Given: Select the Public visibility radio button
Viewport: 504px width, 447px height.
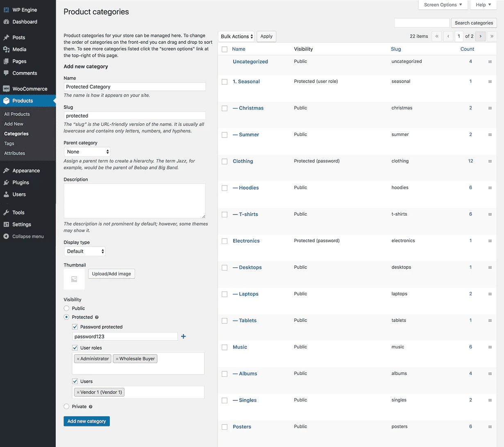Looking at the screenshot, I should 66,308.
